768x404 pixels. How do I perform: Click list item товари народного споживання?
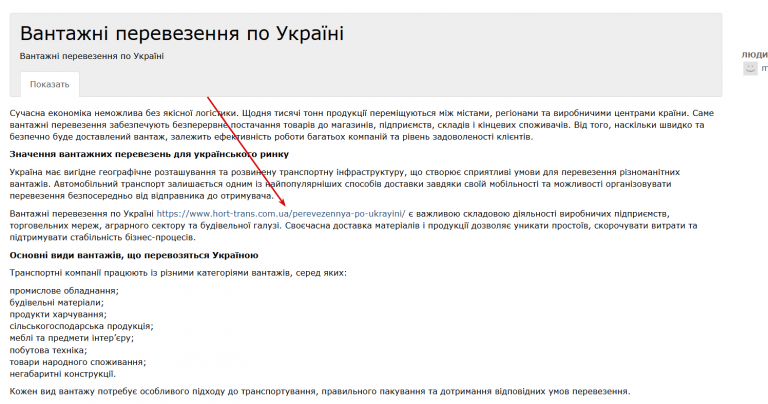[78, 362]
